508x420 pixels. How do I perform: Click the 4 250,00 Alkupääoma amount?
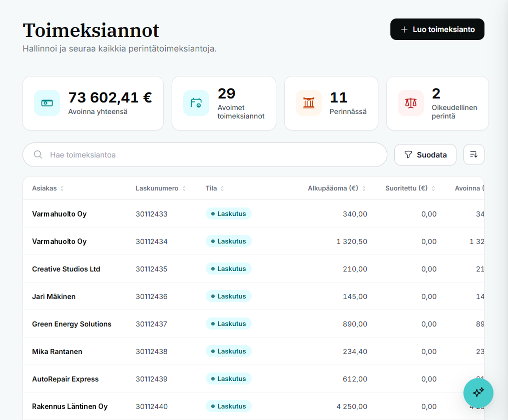tap(352, 406)
